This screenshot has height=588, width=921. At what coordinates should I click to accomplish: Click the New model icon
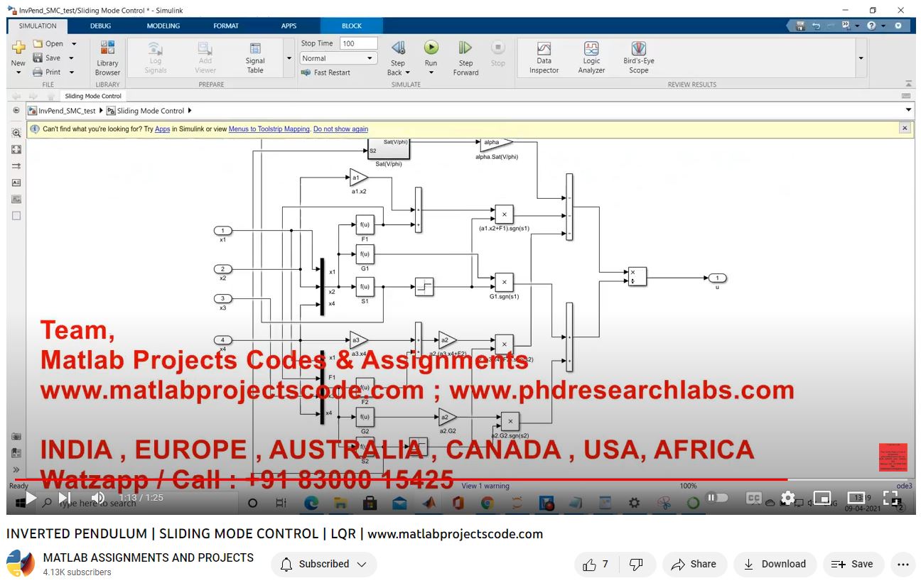[18, 48]
